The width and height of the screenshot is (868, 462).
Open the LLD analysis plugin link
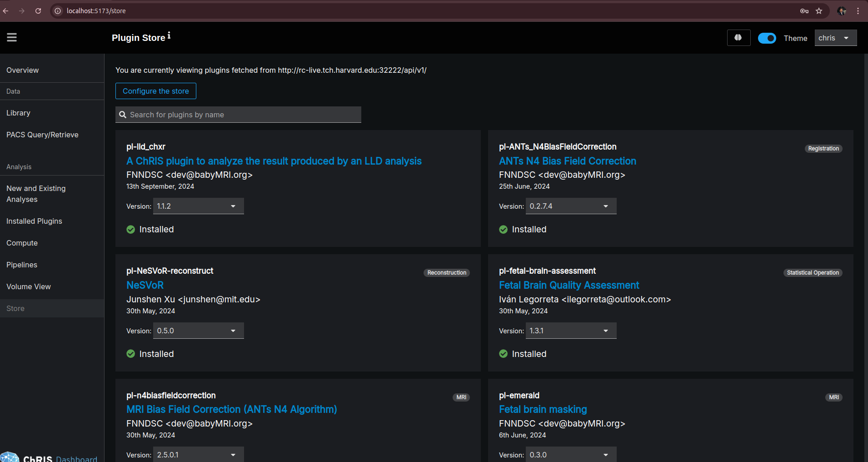(274, 161)
